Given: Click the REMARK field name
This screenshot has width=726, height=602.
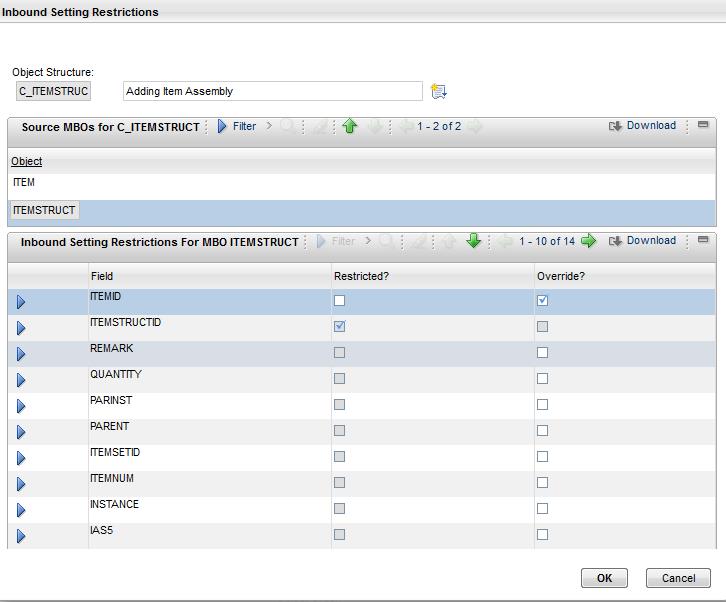Looking at the screenshot, I should [x=112, y=348].
